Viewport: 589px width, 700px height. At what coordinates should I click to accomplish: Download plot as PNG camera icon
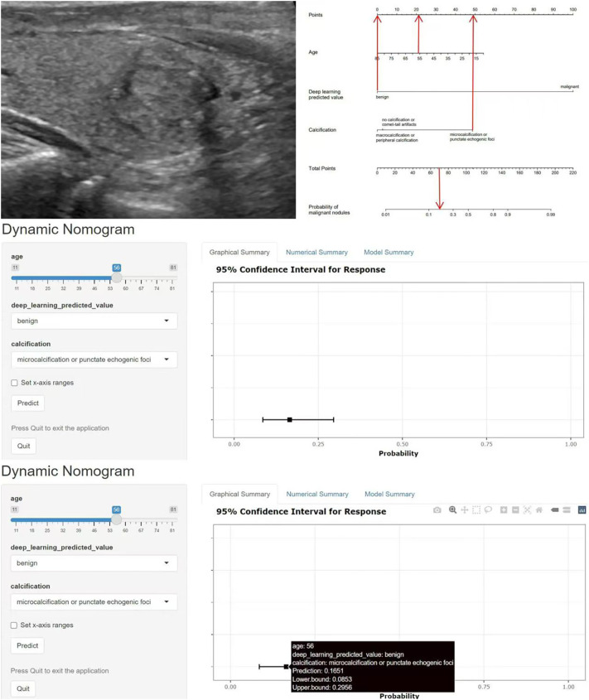pyautogui.click(x=437, y=509)
